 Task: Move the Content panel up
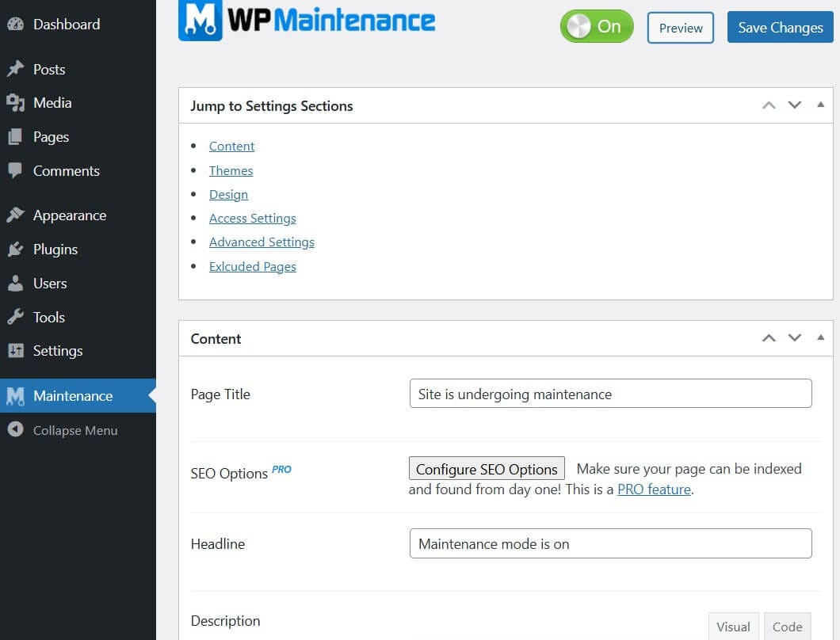click(x=769, y=338)
